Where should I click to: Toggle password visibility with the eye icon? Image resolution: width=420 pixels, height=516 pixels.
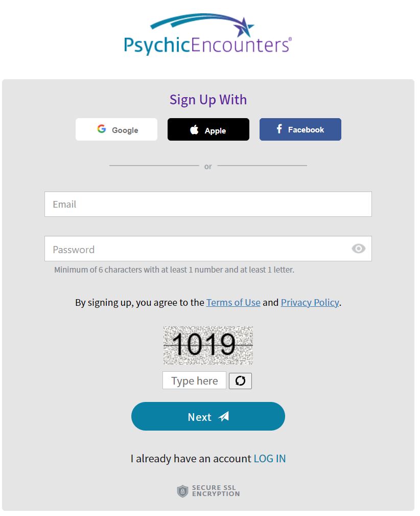[358, 249]
